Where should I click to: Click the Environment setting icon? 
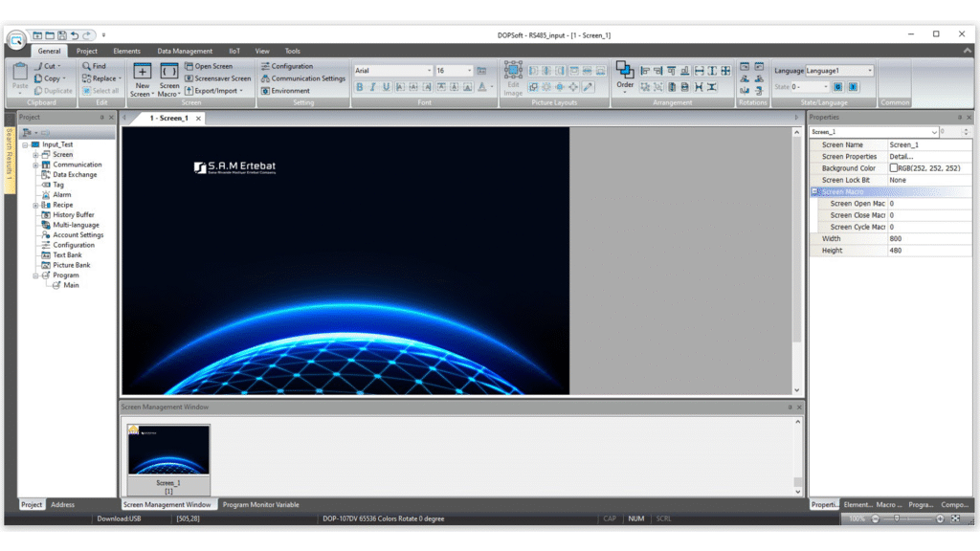tap(265, 91)
